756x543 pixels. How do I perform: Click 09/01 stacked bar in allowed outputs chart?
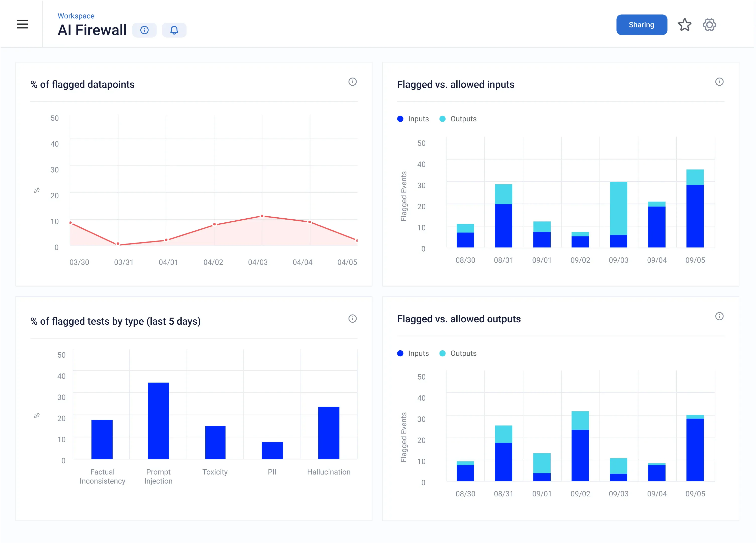click(542, 467)
